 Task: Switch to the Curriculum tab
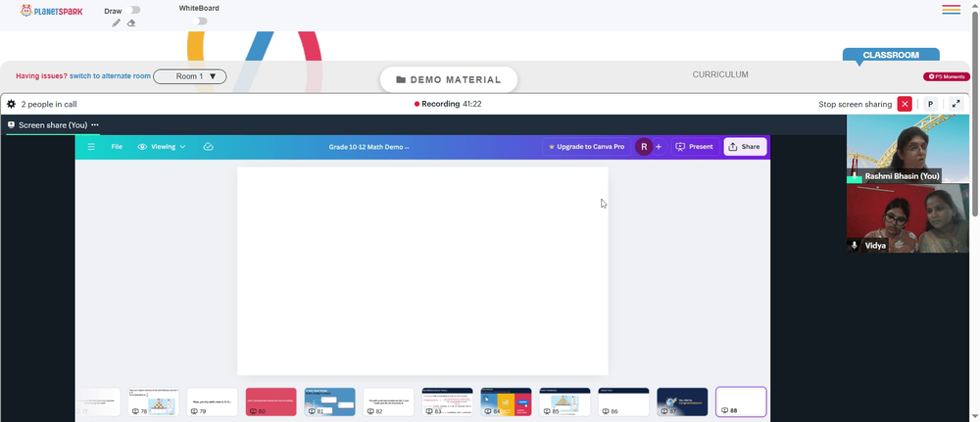720,75
